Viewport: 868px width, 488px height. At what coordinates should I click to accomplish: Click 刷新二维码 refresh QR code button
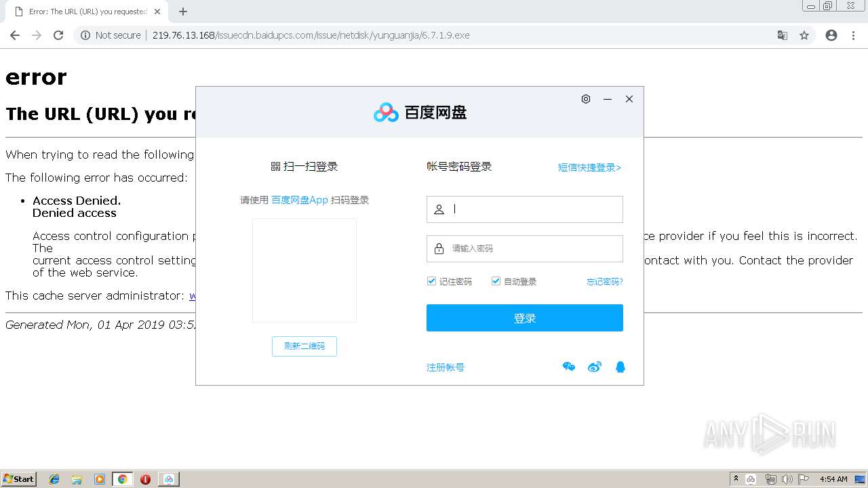tap(304, 346)
